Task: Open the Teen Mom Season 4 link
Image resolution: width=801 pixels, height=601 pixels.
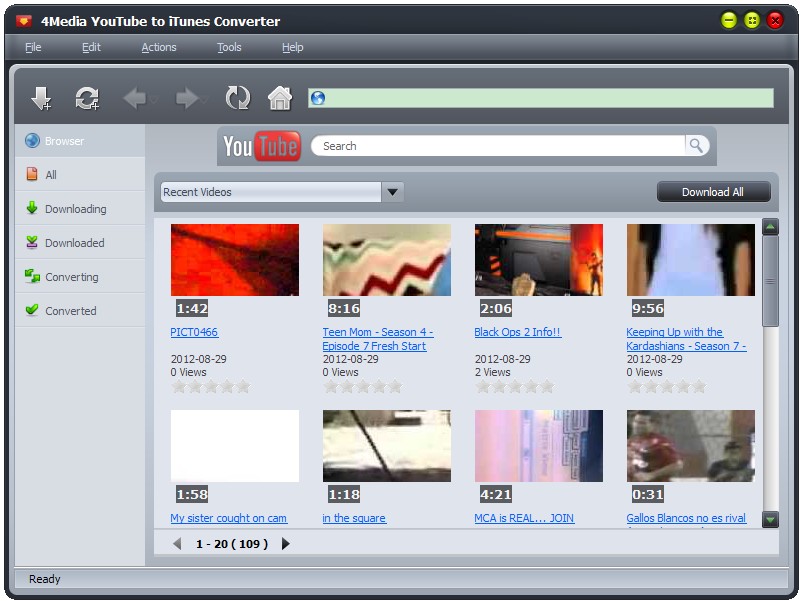Action: pyautogui.click(x=378, y=339)
